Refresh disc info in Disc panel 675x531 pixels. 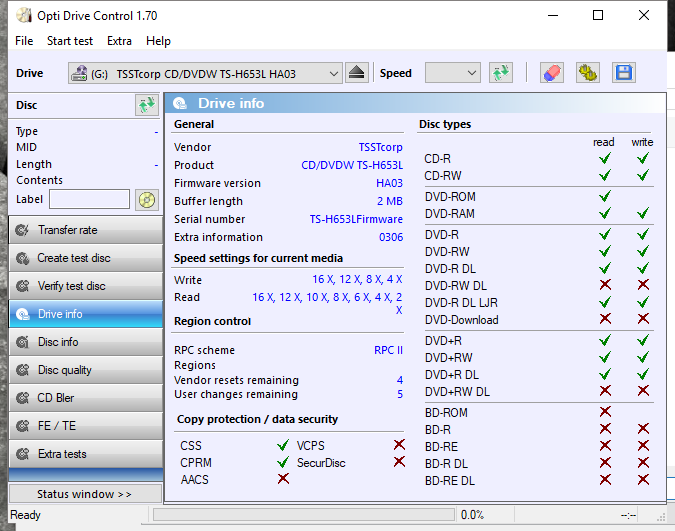coord(147,105)
